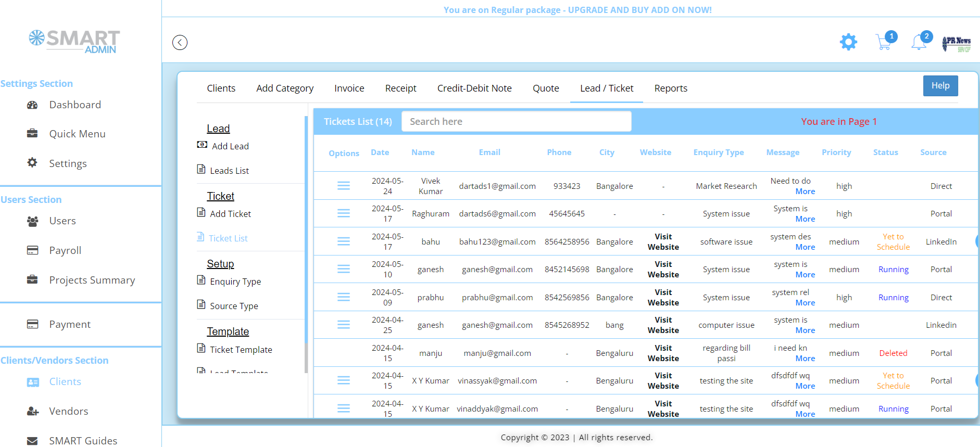Open the notifications bell icon
Screen dimensions: 980x447
pos(919,42)
